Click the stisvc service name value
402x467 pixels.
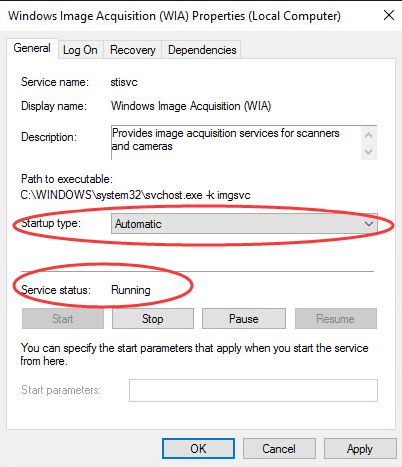pyautogui.click(x=124, y=82)
